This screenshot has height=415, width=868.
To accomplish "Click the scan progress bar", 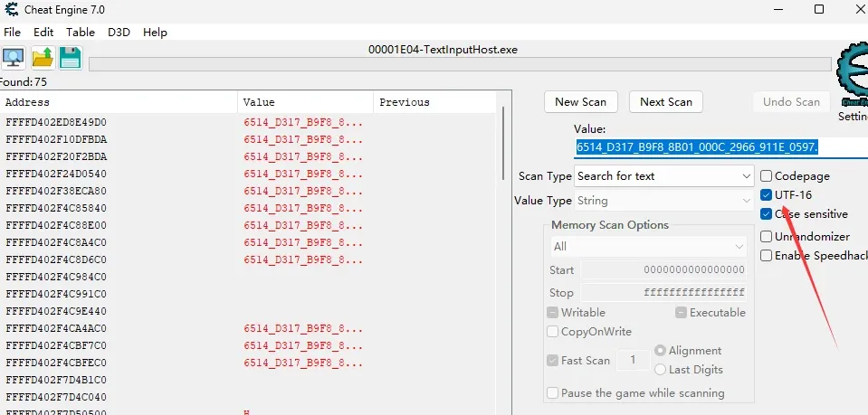I will pyautogui.click(x=460, y=64).
